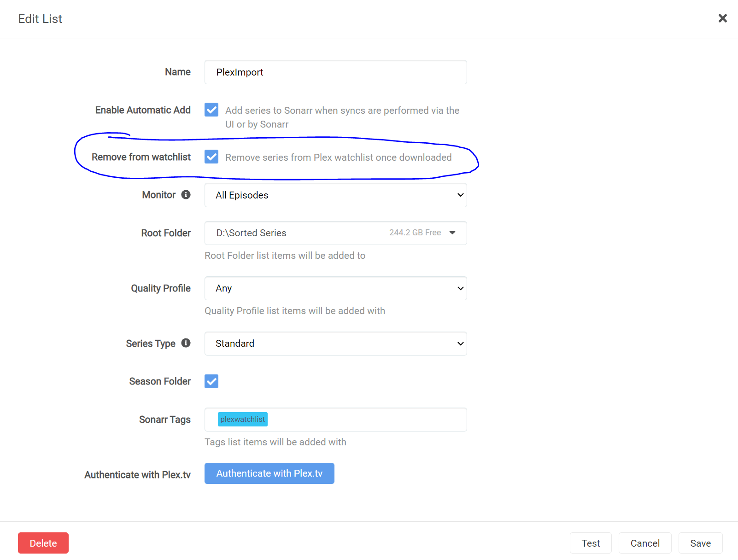Close the Edit List dialog with the X
Image resolution: width=738 pixels, height=560 pixels.
[x=722, y=18]
